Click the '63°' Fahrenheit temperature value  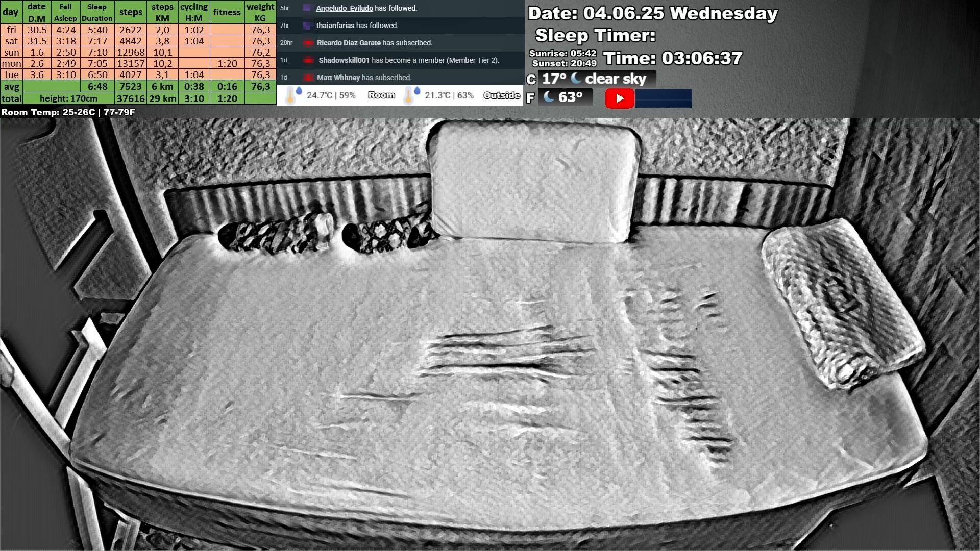point(570,97)
